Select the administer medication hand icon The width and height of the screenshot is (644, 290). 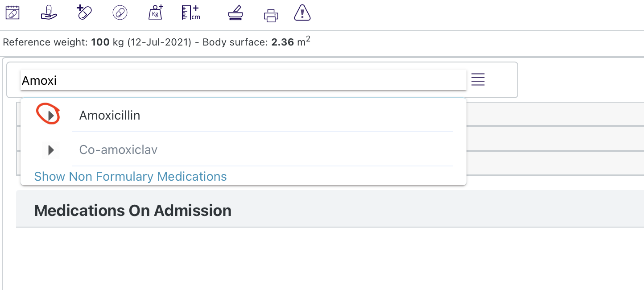(48, 12)
